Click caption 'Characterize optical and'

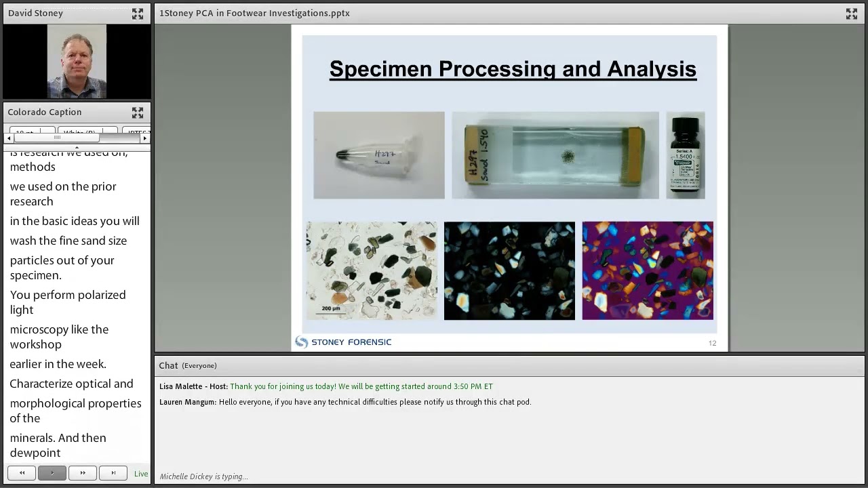71,384
